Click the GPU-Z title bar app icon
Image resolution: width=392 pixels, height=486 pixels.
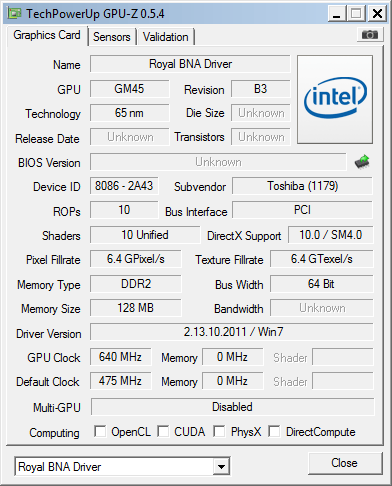point(15,14)
